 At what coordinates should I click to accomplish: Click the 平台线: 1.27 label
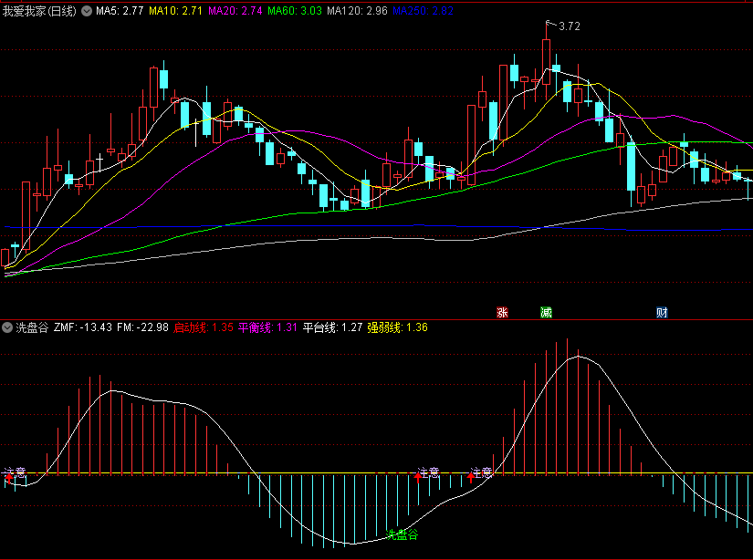pos(332,327)
